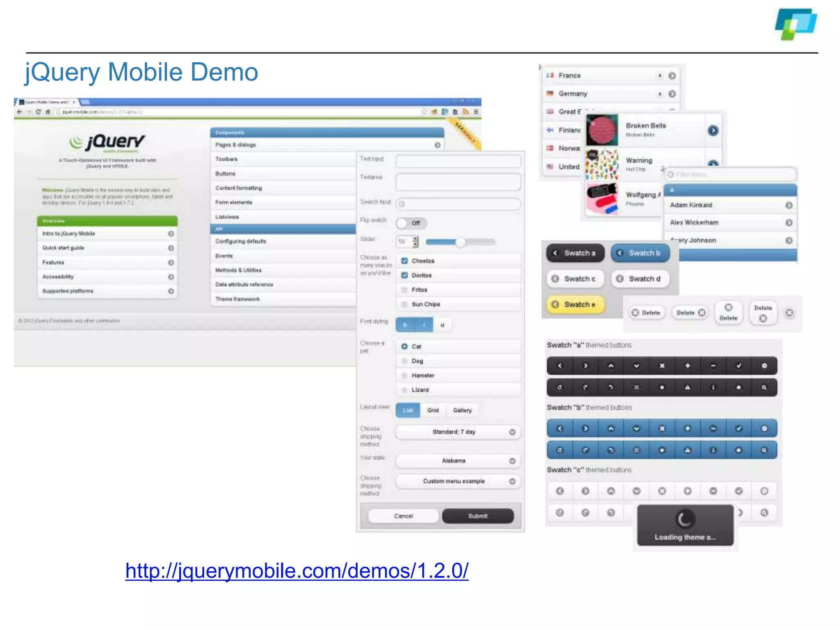Image resolution: width=840 pixels, height=630 pixels.
Task: Click the alert triangle icon in Swatch a buttons
Action: [687, 387]
